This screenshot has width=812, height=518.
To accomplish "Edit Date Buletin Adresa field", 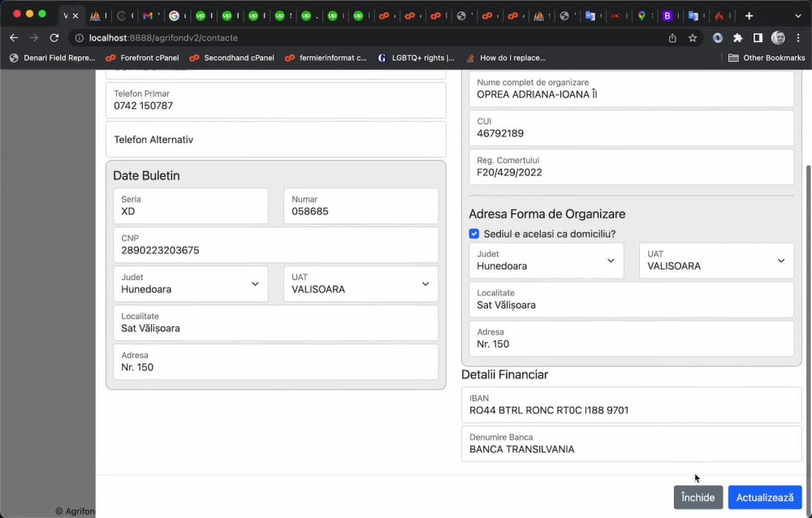I will tap(276, 361).
